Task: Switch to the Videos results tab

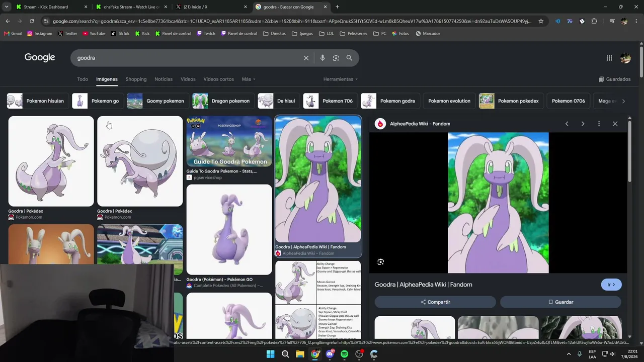Action: [x=188, y=79]
